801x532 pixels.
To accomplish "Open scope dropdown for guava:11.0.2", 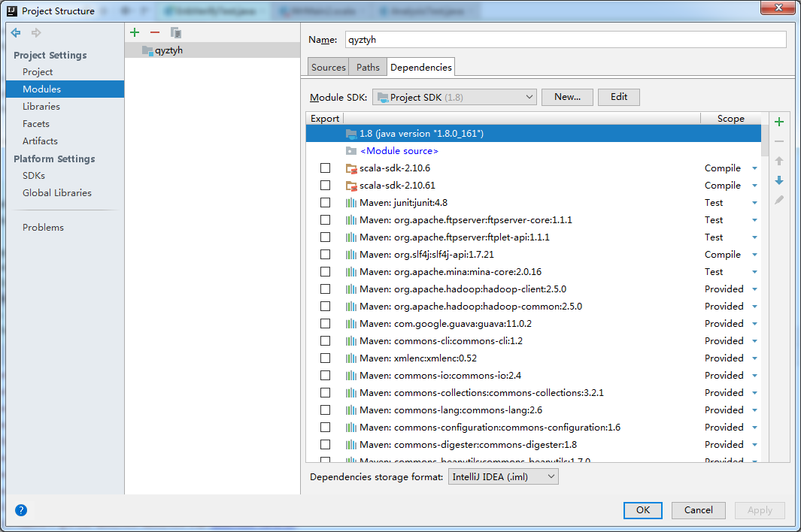I will click(x=754, y=324).
